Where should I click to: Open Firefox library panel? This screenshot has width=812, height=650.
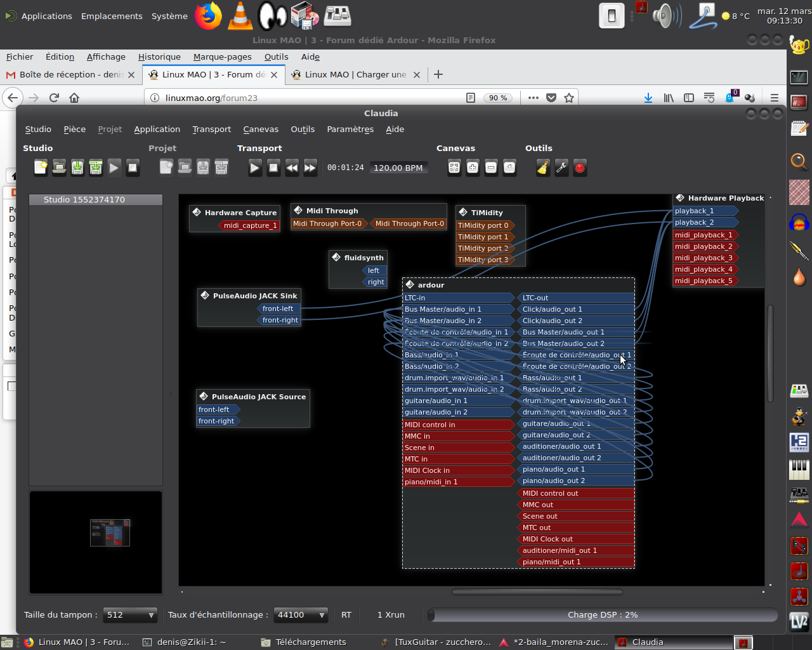tap(669, 98)
